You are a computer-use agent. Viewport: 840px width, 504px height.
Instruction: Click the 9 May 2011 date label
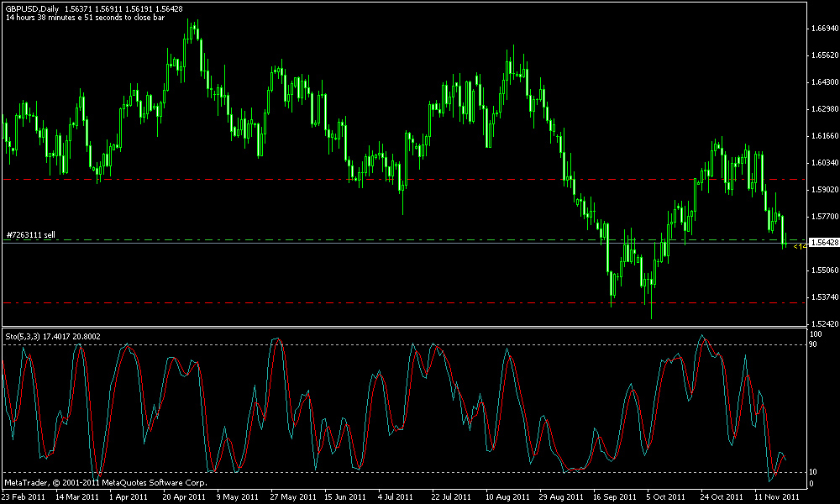[238, 496]
